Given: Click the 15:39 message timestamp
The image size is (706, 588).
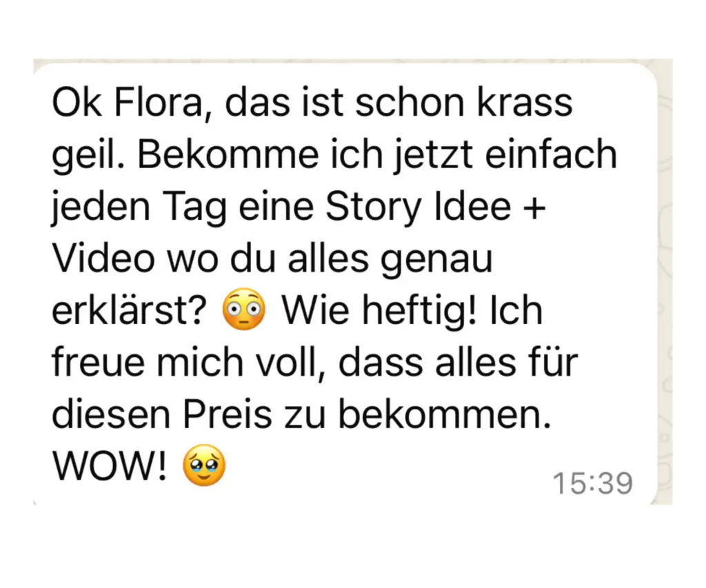Looking at the screenshot, I should (592, 483).
